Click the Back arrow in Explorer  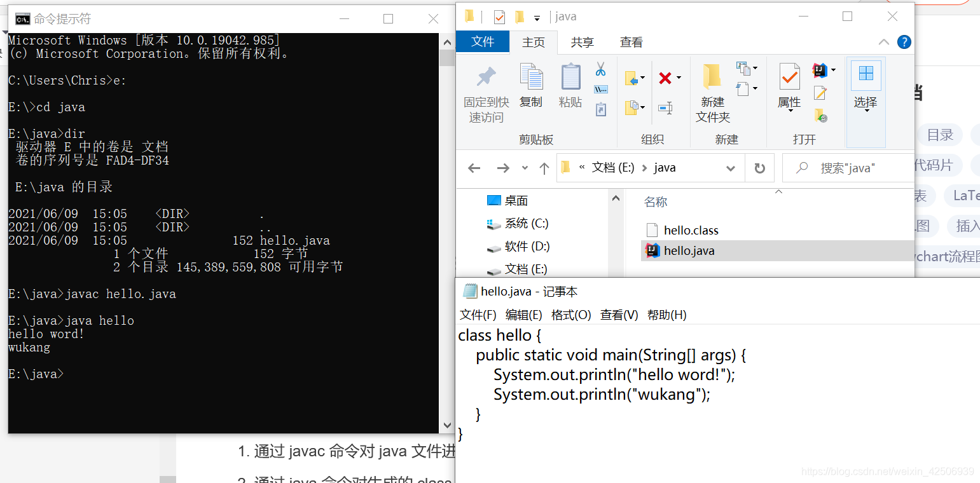[474, 168]
